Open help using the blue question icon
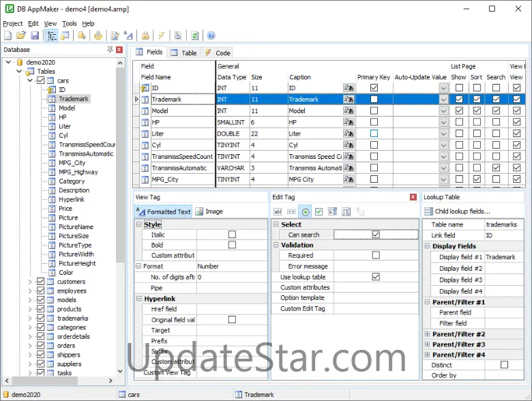Image resolution: width=532 pixels, height=401 pixels. pyautogui.click(x=211, y=35)
